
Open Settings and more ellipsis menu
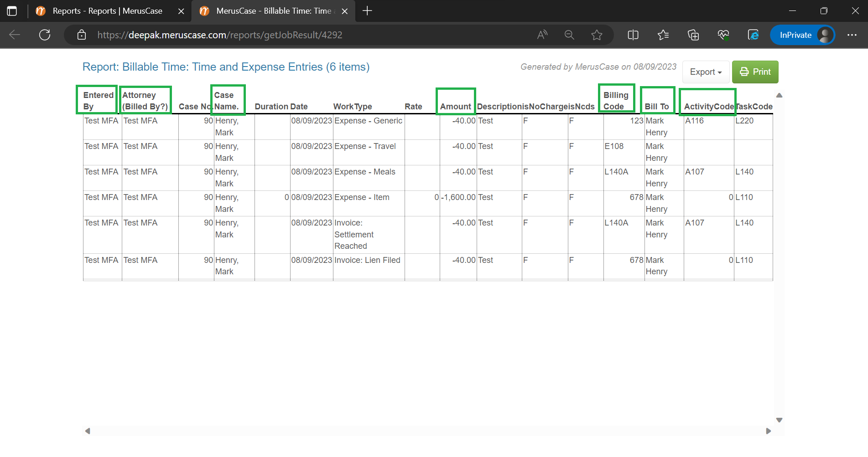click(852, 35)
